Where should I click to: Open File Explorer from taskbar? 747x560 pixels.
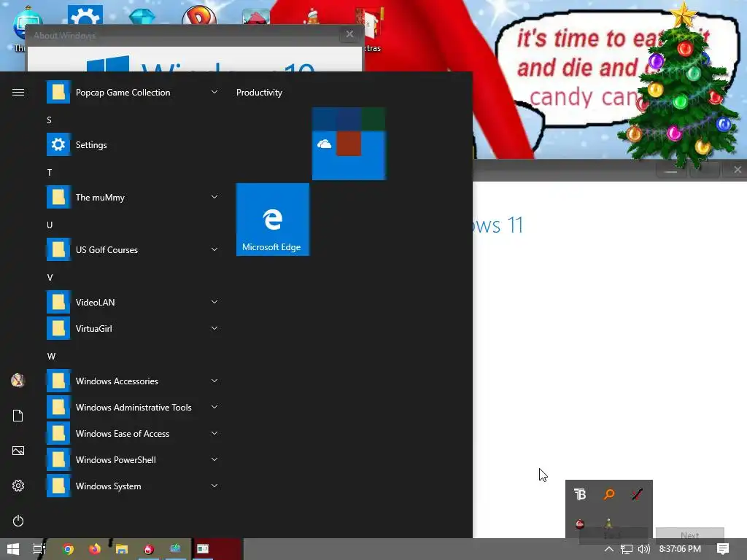(x=122, y=549)
